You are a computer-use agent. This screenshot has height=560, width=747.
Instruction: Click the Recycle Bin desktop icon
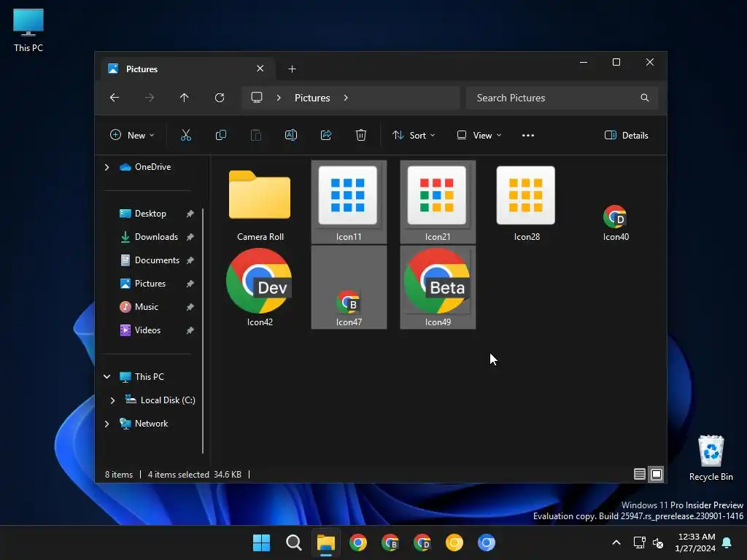point(711,458)
